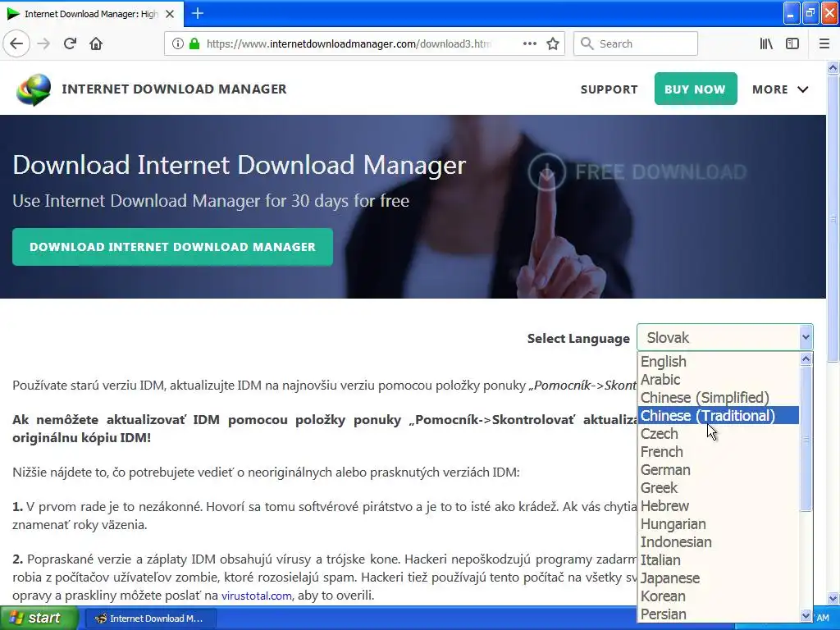The width and height of the screenshot is (840, 630).
Task: Open page actions three-dot menu
Action: click(x=530, y=44)
